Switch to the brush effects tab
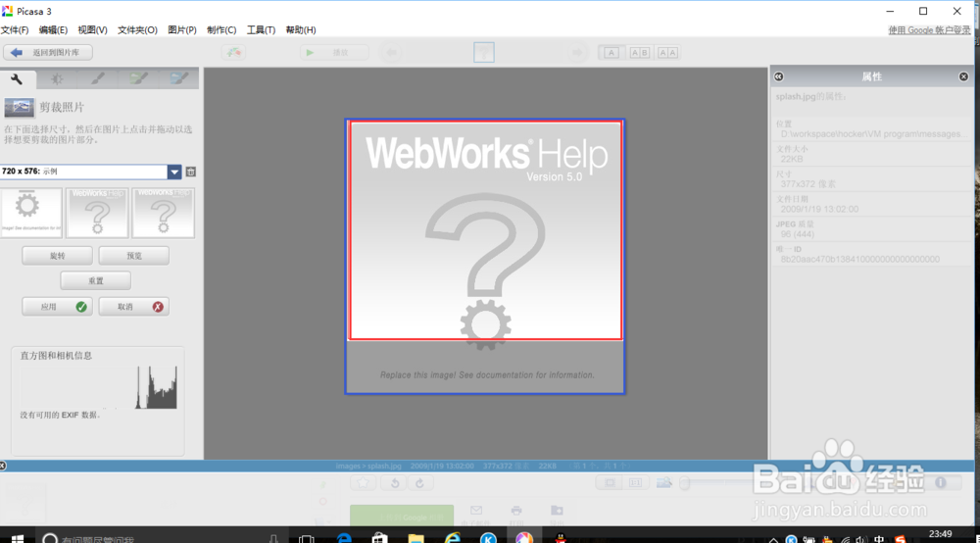The image size is (980, 543). pyautogui.click(x=97, y=78)
